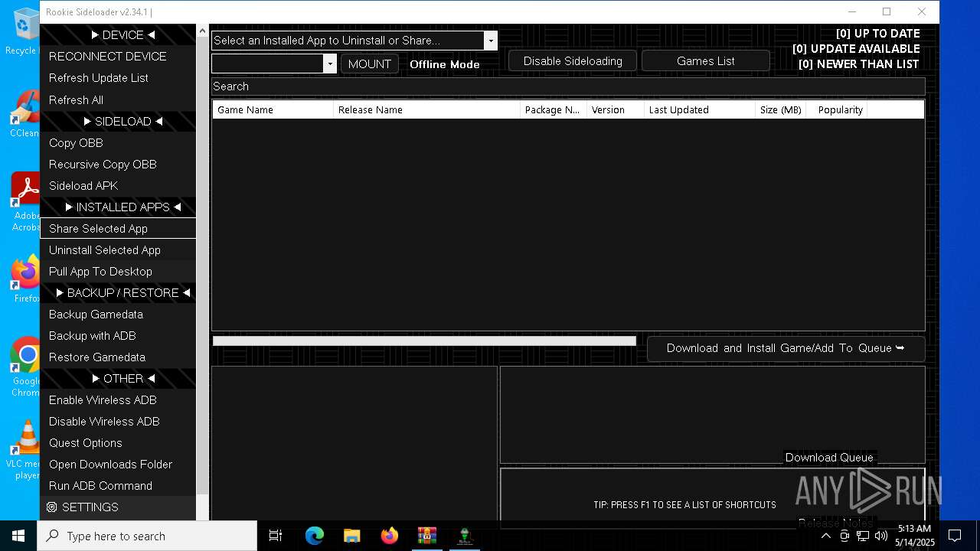
Task: Sort by Package Name column
Action: [x=554, y=109]
